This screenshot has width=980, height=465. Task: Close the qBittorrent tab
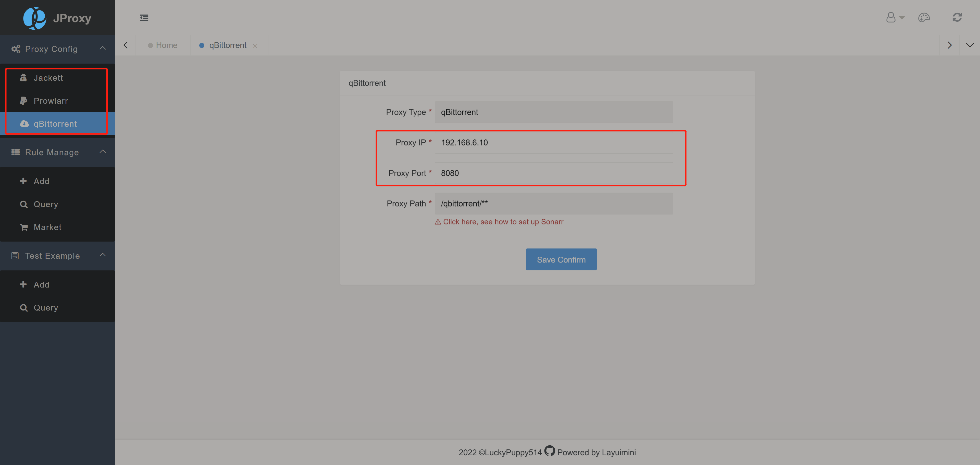(255, 46)
